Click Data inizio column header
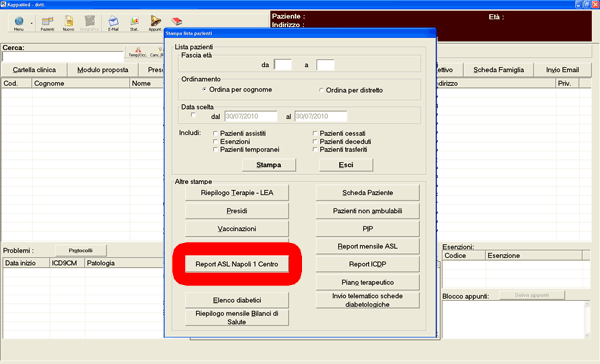The image size is (600, 364). [x=26, y=263]
